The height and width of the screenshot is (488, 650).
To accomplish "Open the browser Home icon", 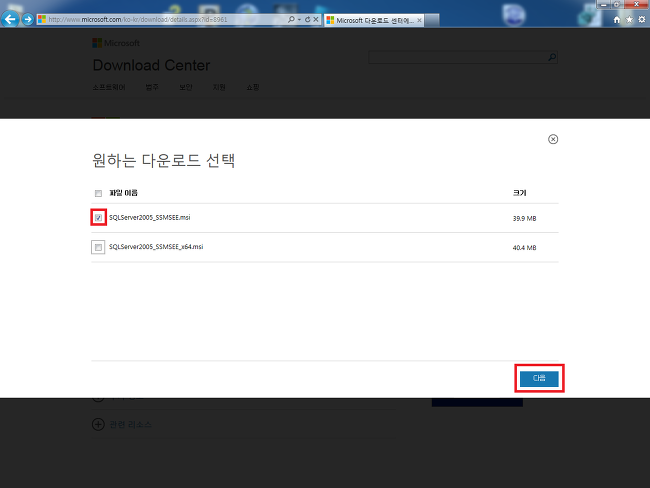I will [x=617, y=19].
